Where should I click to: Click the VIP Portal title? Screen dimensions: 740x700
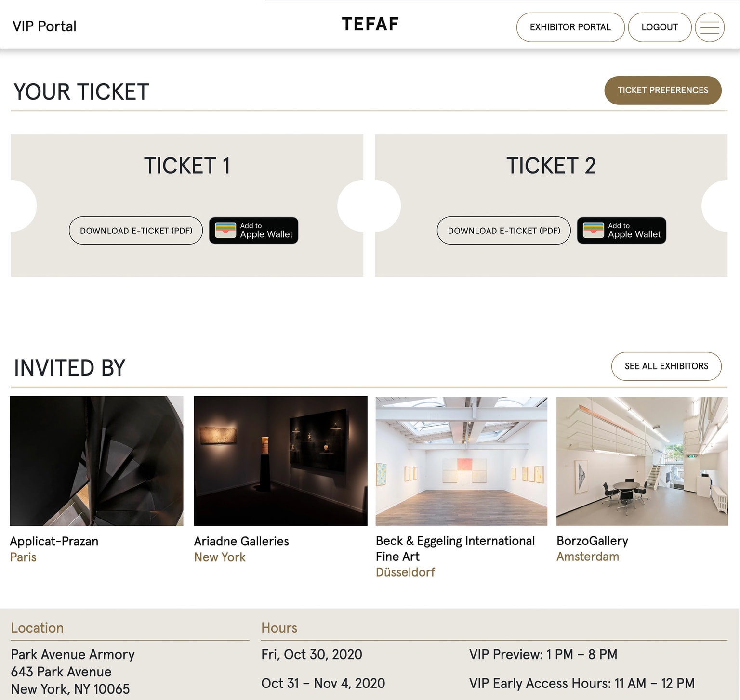coord(44,26)
